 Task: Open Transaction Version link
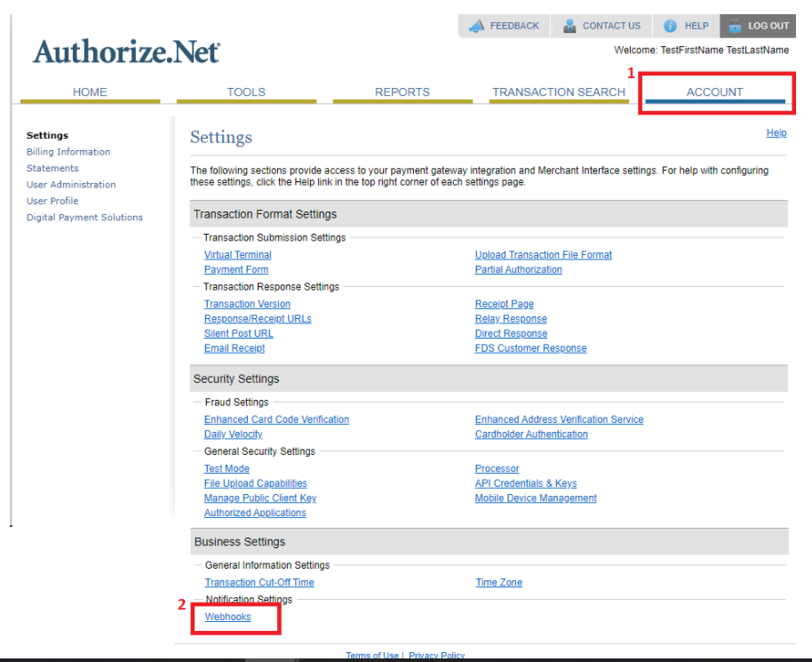point(247,304)
